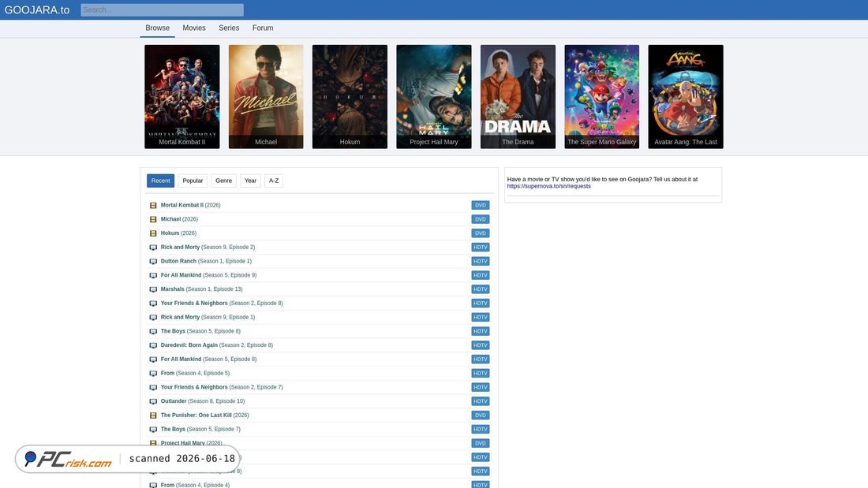Open the Series tab
The image size is (868, 488).
(x=229, y=28)
